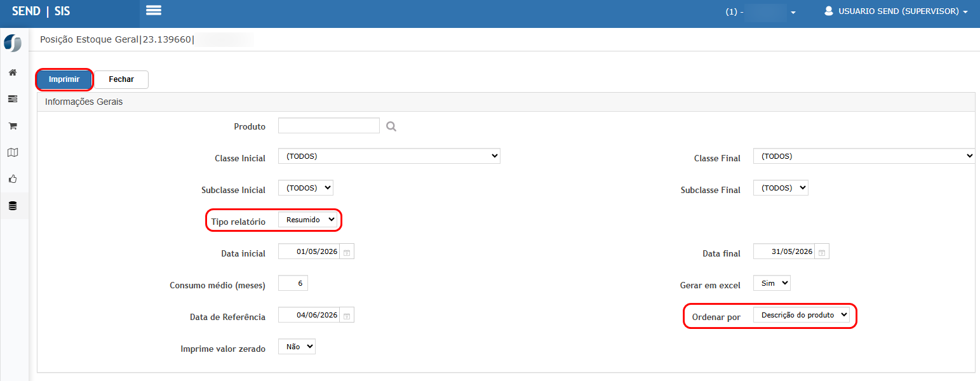
Task: Open the Tipo relatório dropdown
Action: click(308, 220)
